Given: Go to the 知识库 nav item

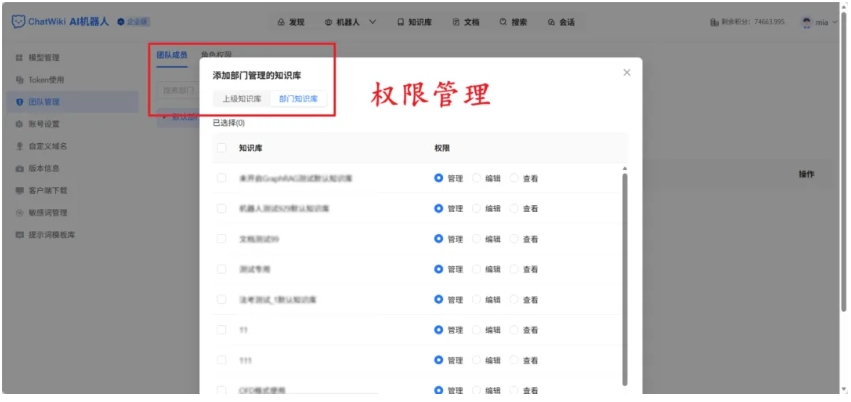Looking at the screenshot, I should point(415,23).
